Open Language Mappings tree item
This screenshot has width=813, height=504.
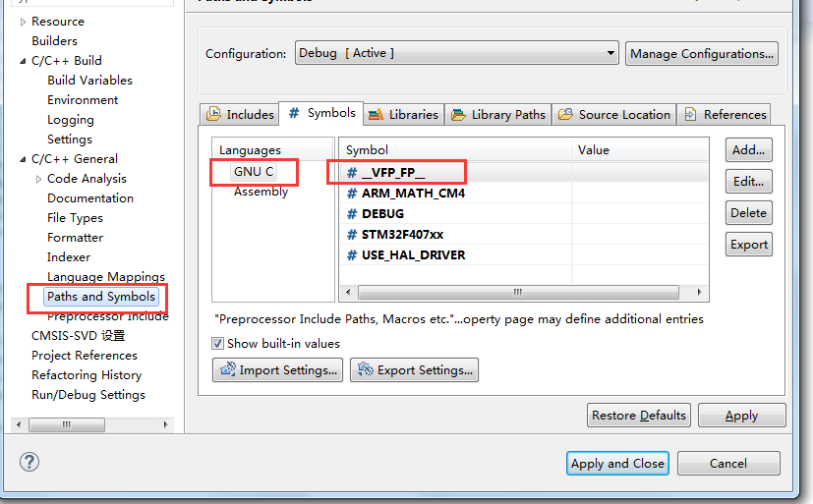click(106, 277)
